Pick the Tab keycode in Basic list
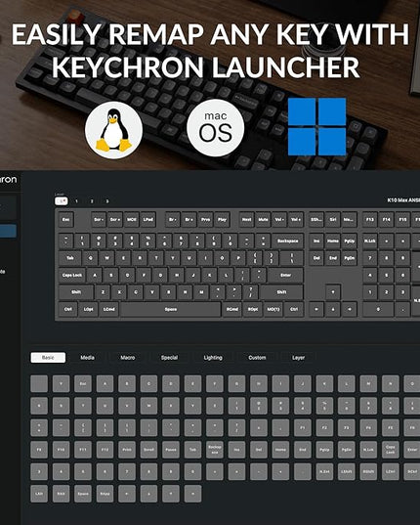This screenshot has width=420, height=525. click(193, 450)
